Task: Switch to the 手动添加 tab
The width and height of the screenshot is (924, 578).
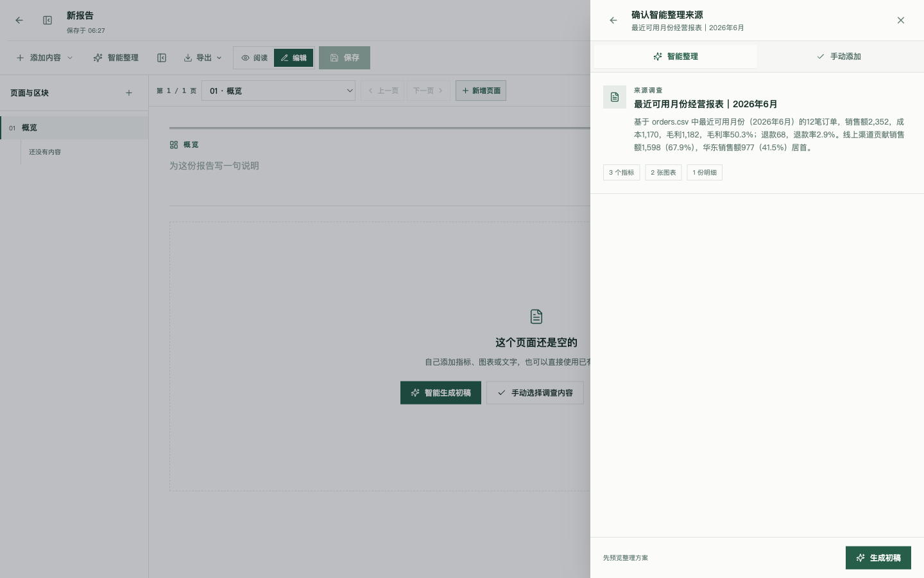Action: click(839, 57)
